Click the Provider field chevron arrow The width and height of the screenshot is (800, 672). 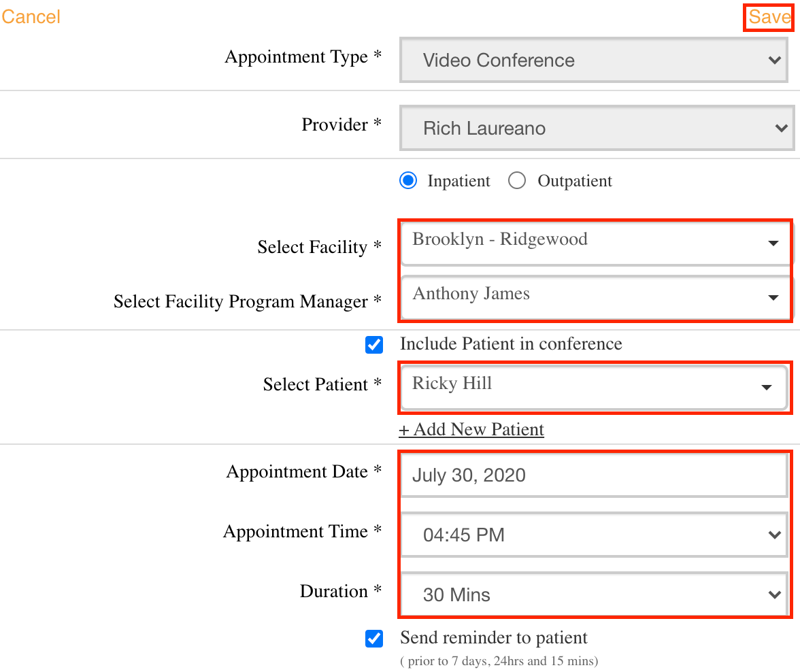[780, 128]
